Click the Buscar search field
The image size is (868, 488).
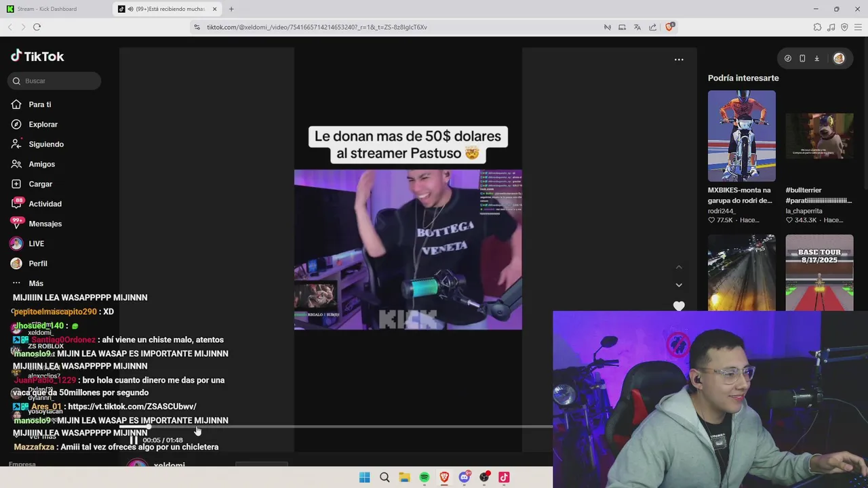pyautogui.click(x=54, y=81)
